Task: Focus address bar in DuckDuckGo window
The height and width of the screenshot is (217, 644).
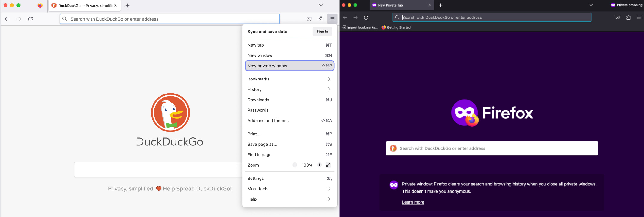Action: pos(170,19)
